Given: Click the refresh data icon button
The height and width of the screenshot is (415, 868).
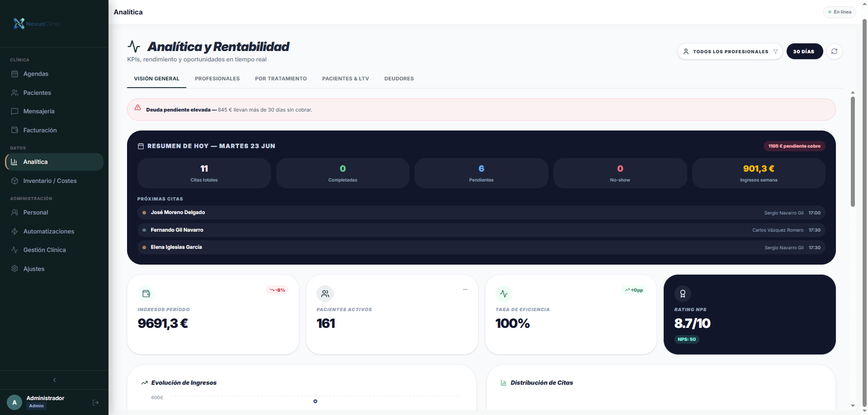Looking at the screenshot, I should tap(834, 51).
